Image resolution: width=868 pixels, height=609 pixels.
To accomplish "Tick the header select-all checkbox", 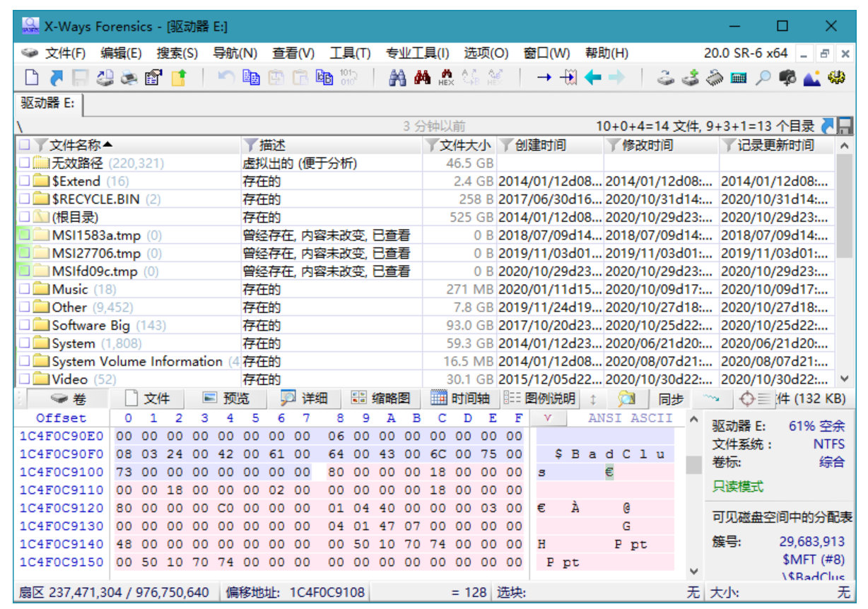I will 24,146.
